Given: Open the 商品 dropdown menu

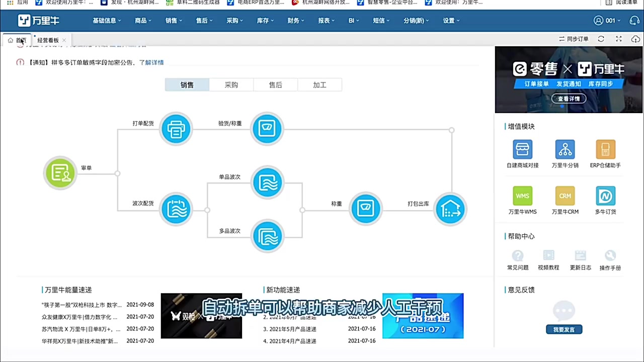Looking at the screenshot, I should click(143, 21).
